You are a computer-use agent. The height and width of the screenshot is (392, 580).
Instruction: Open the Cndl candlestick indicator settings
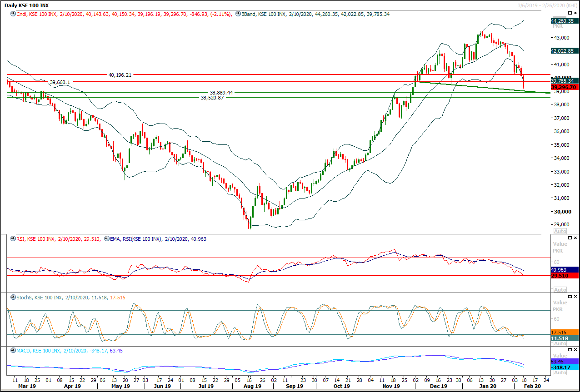point(12,14)
